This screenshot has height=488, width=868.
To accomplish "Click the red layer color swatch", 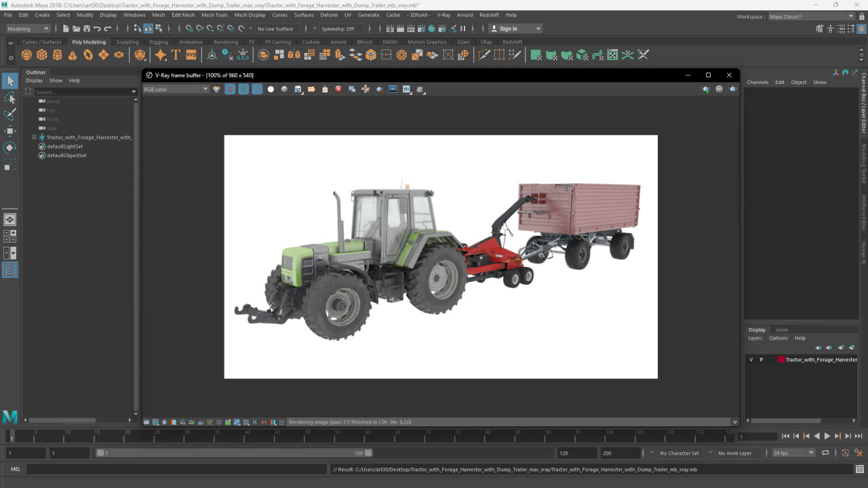I will coord(781,360).
